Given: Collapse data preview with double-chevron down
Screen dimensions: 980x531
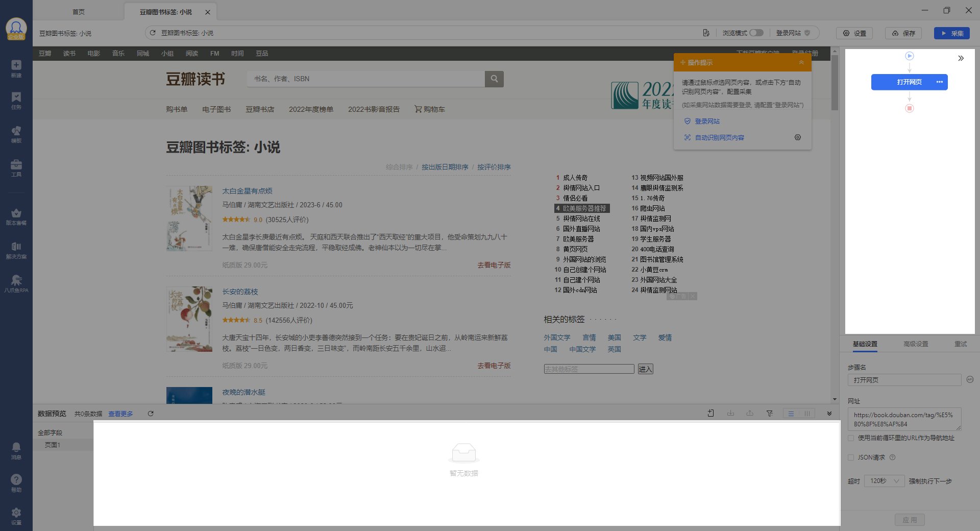Looking at the screenshot, I should (x=829, y=414).
